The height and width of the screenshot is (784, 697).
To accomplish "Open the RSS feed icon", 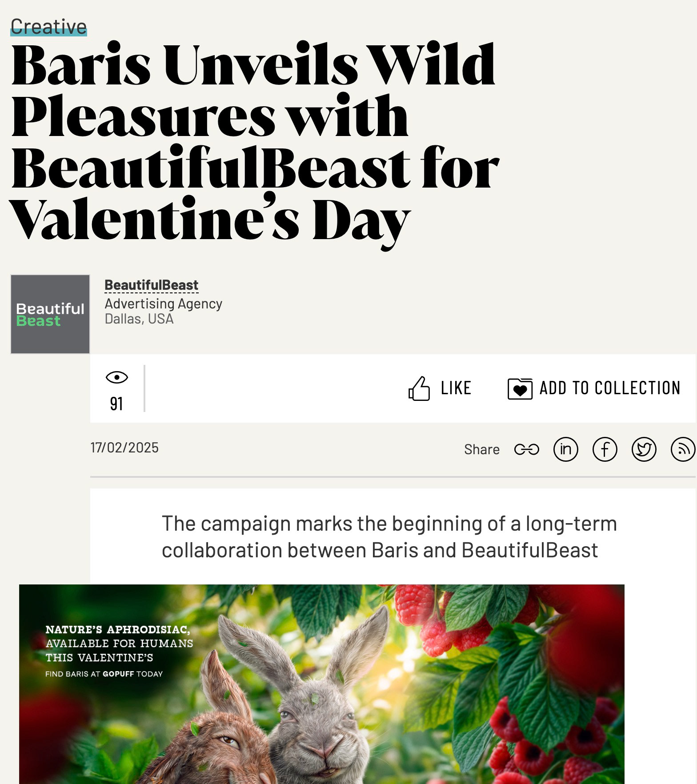I will pos(683,449).
